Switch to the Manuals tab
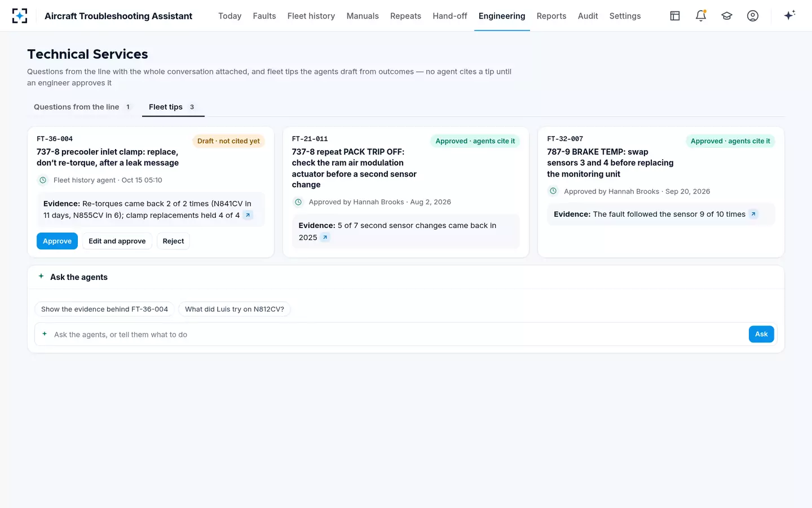 point(363,16)
